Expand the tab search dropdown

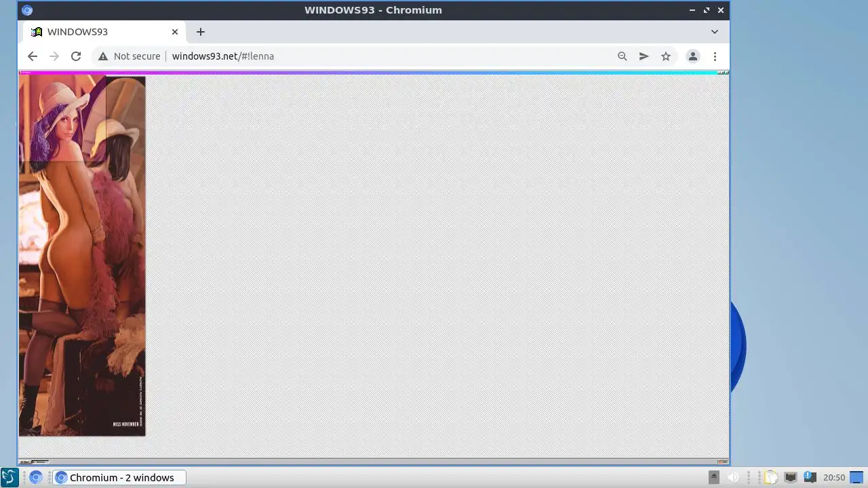tap(714, 32)
